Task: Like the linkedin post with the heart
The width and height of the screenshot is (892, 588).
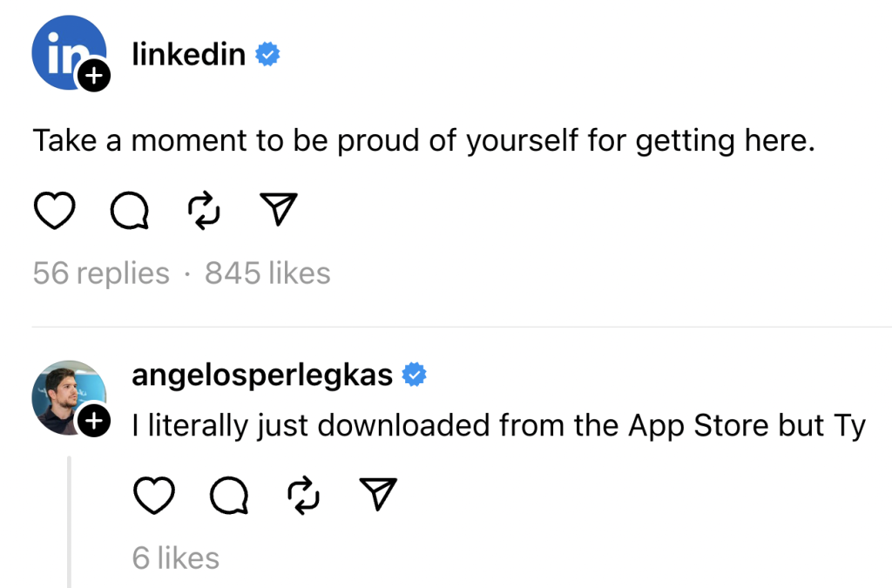Action: 54,211
